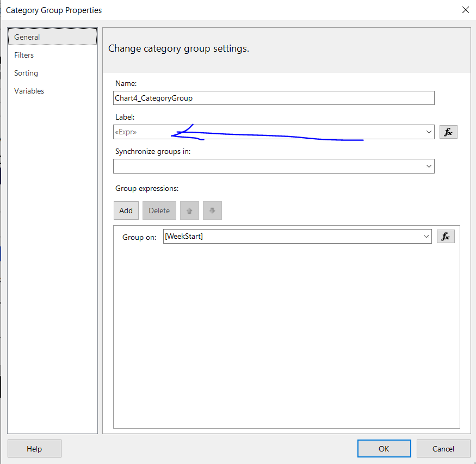Move group expression down arrow button
Image resolution: width=476 pixels, height=464 pixels.
212,211
